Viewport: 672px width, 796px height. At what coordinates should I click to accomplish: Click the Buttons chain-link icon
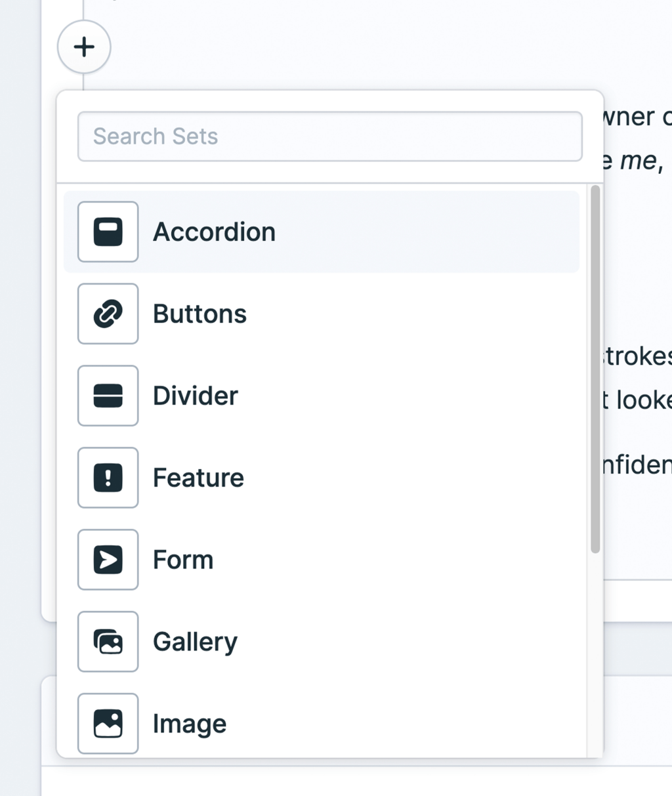coord(108,314)
